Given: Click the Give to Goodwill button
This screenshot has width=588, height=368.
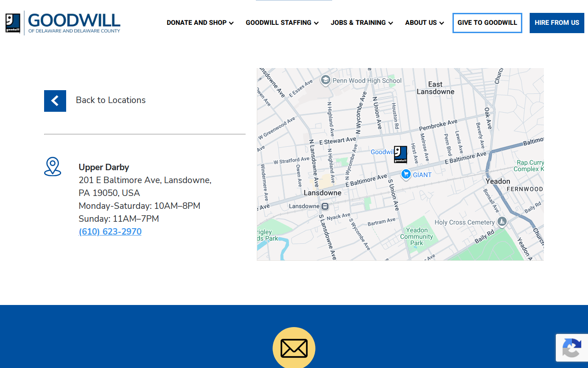Looking at the screenshot, I should coord(487,23).
